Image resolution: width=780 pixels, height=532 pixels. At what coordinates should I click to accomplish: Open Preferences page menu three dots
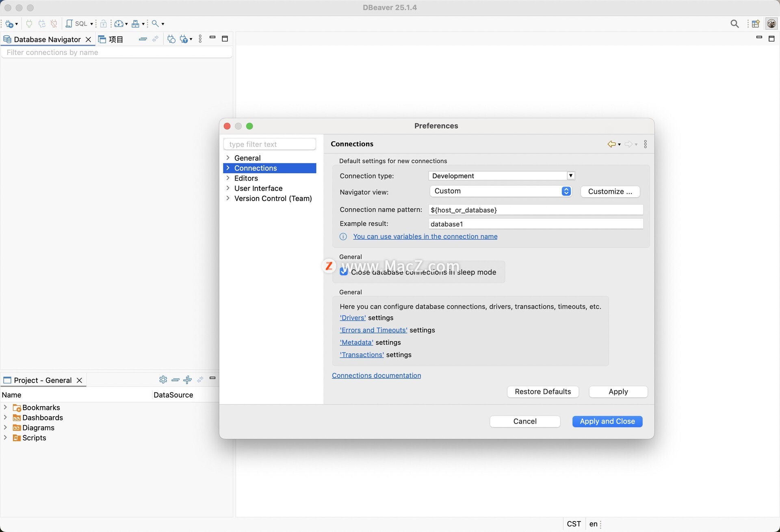point(646,144)
